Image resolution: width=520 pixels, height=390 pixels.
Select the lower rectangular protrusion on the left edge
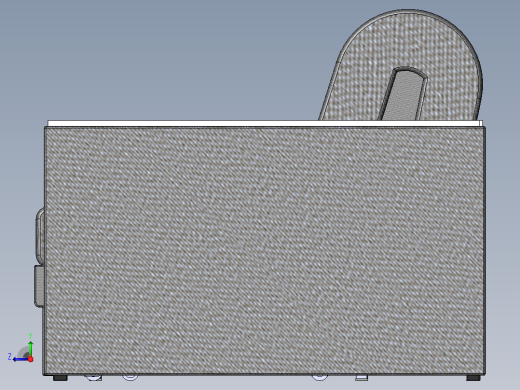click(x=39, y=286)
